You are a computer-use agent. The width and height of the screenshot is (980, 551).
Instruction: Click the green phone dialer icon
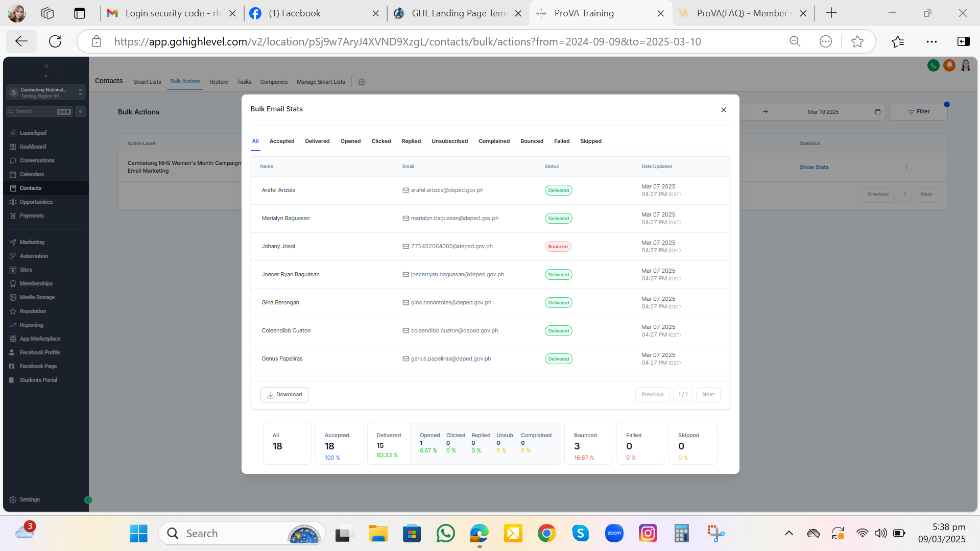click(934, 65)
